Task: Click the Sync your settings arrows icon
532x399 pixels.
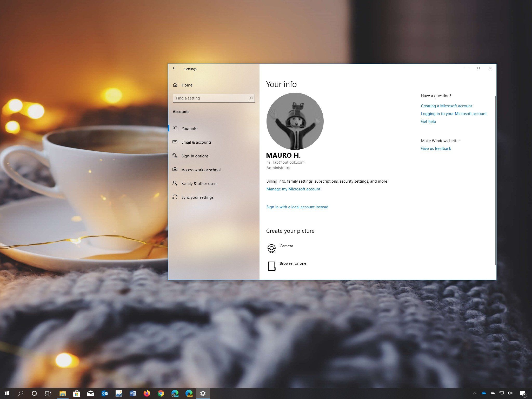Action: [175, 197]
